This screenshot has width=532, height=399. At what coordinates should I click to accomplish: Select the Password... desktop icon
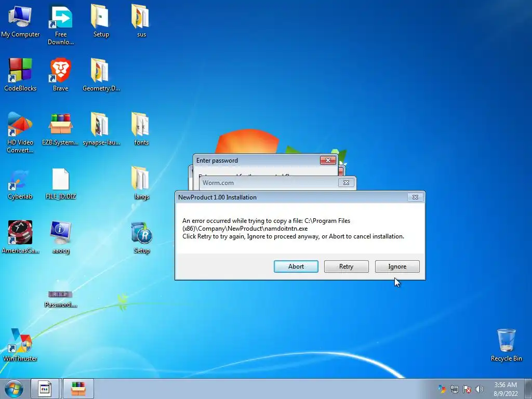tap(60, 299)
